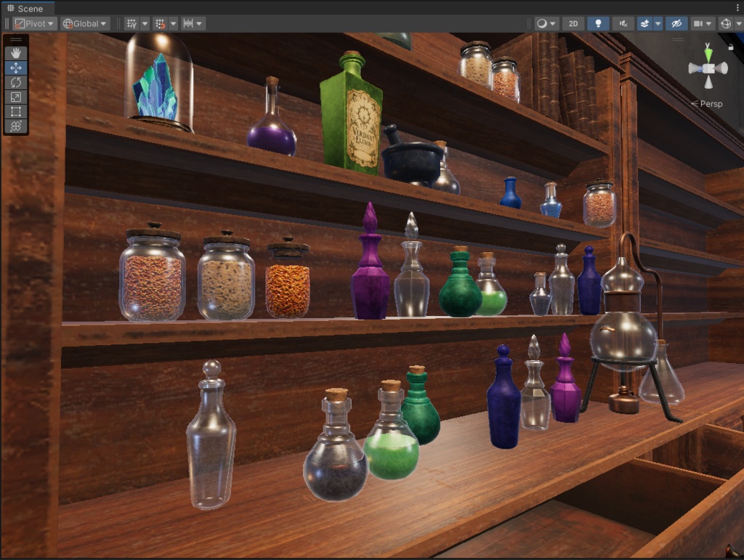The height and width of the screenshot is (560, 744).
Task: Toggle scene audio with the speaker icon
Action: click(623, 23)
